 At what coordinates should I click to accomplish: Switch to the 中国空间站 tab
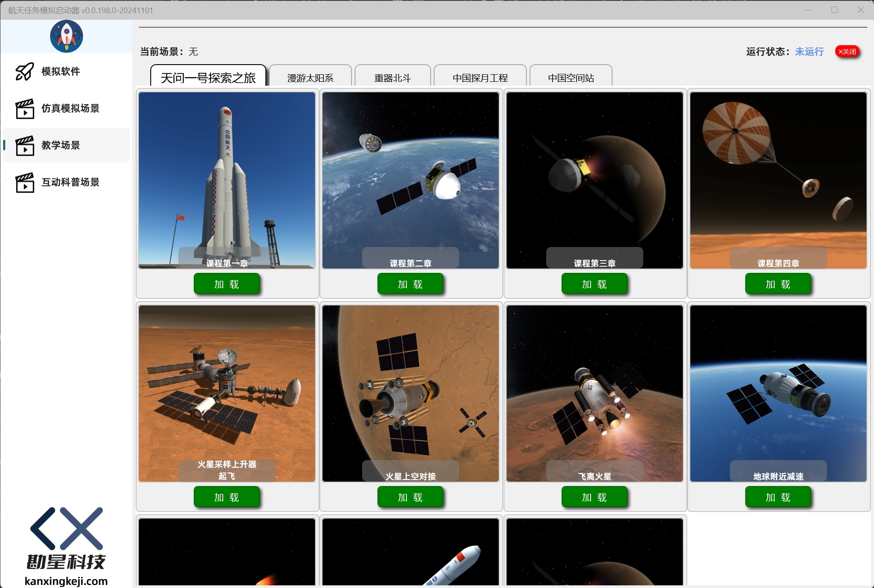coord(571,76)
